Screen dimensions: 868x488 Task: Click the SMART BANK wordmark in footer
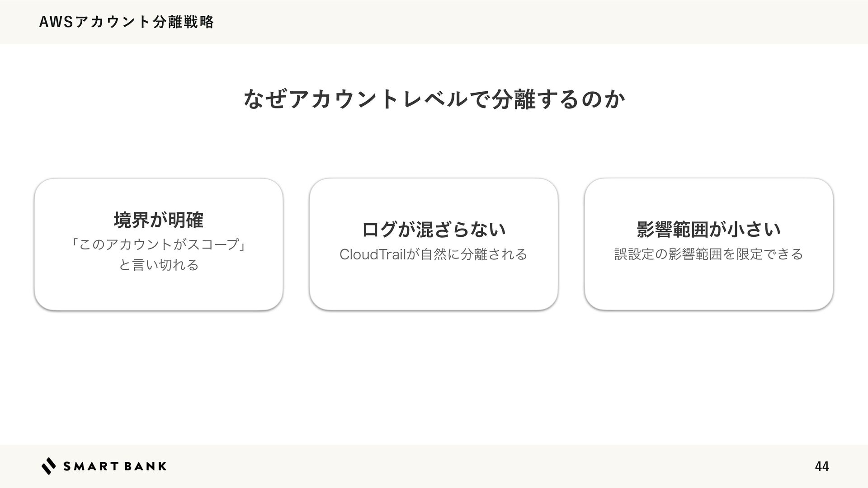pos(115,466)
